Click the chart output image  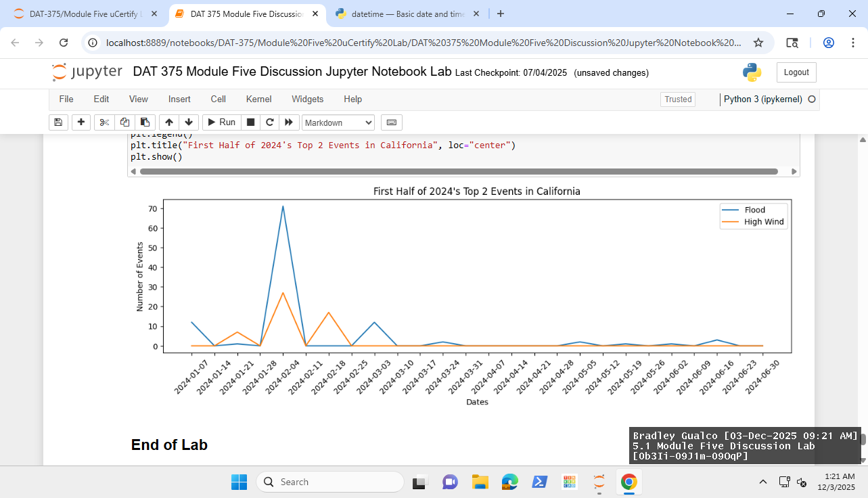click(463, 296)
